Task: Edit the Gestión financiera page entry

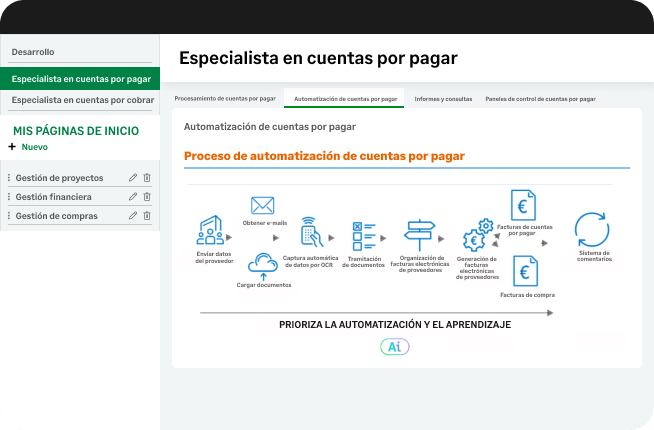Action: pos(133,196)
